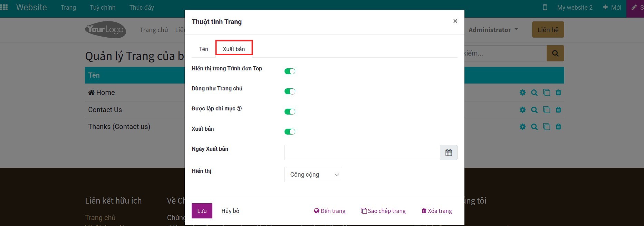This screenshot has height=226, width=644.
Task: Open settings gear for Contact Us page
Action: coord(522,110)
